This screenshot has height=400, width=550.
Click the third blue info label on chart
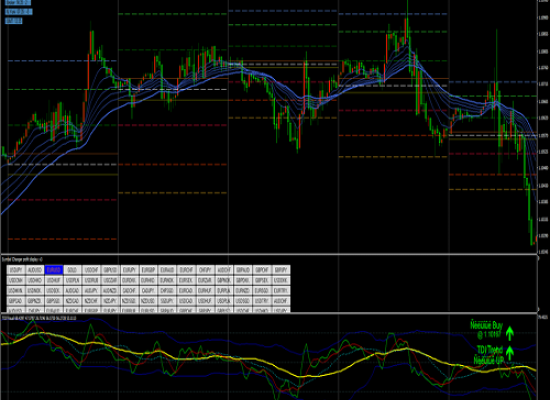pos(14,21)
